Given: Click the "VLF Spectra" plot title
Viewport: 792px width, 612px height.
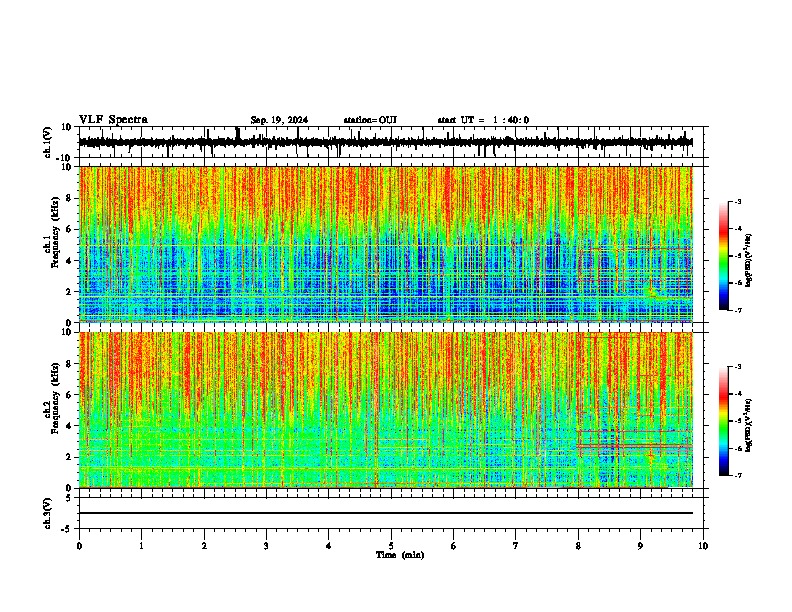Looking at the screenshot, I should (113, 120).
